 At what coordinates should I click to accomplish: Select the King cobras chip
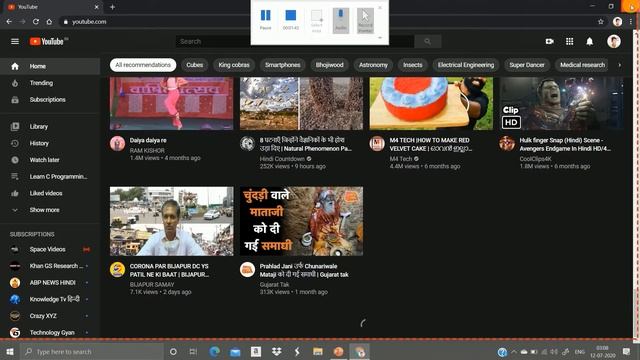pyautogui.click(x=234, y=65)
